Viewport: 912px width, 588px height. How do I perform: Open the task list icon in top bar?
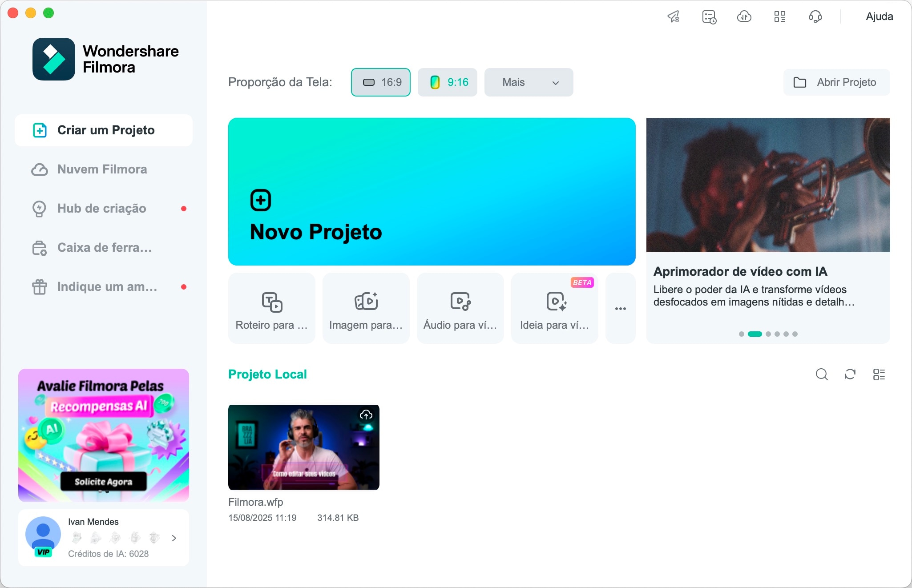tap(709, 17)
